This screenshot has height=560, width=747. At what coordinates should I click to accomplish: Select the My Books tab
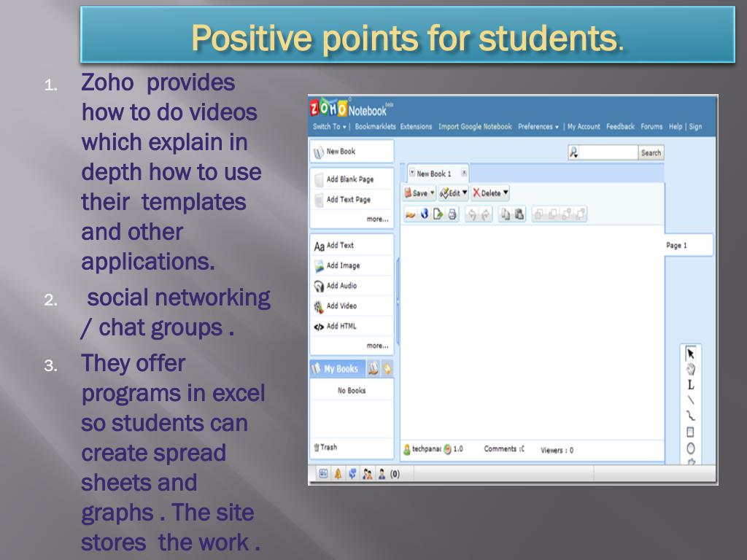[337, 368]
